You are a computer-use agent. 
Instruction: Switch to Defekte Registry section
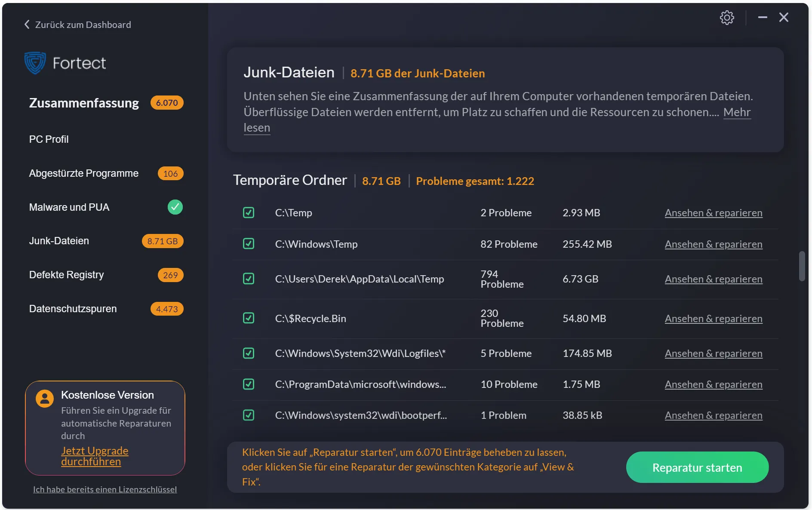[x=67, y=275]
